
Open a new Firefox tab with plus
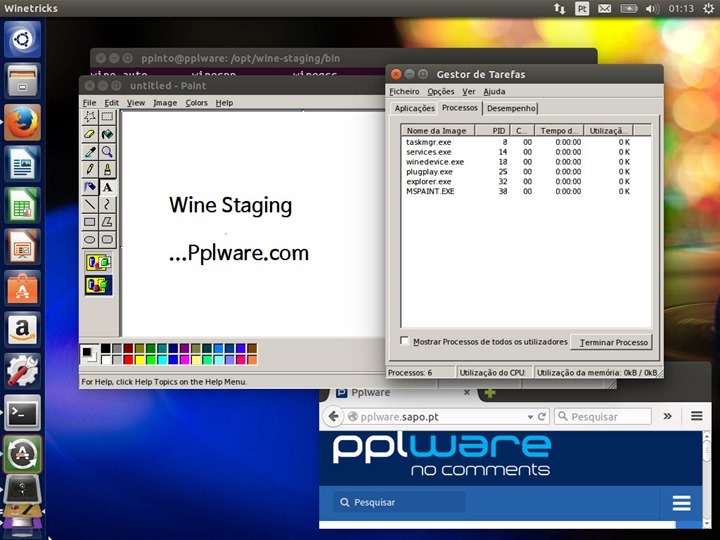490,394
